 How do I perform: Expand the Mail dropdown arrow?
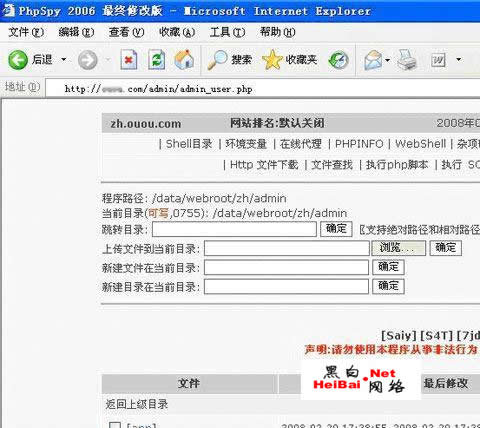point(387,60)
